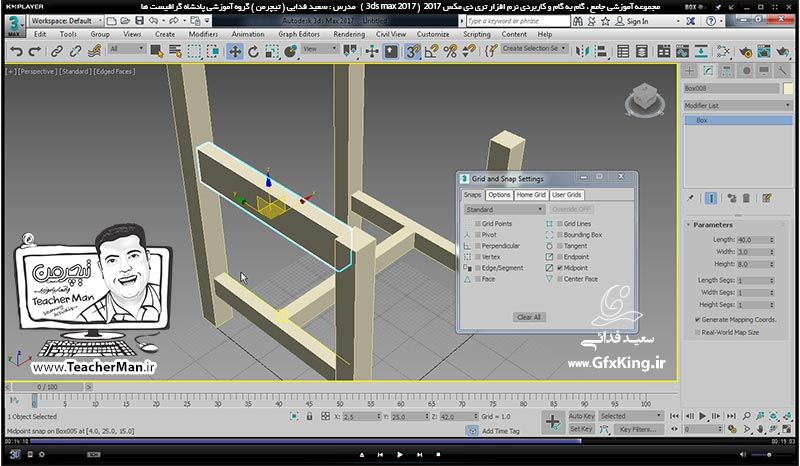Click the Auto Key button

tap(581, 416)
